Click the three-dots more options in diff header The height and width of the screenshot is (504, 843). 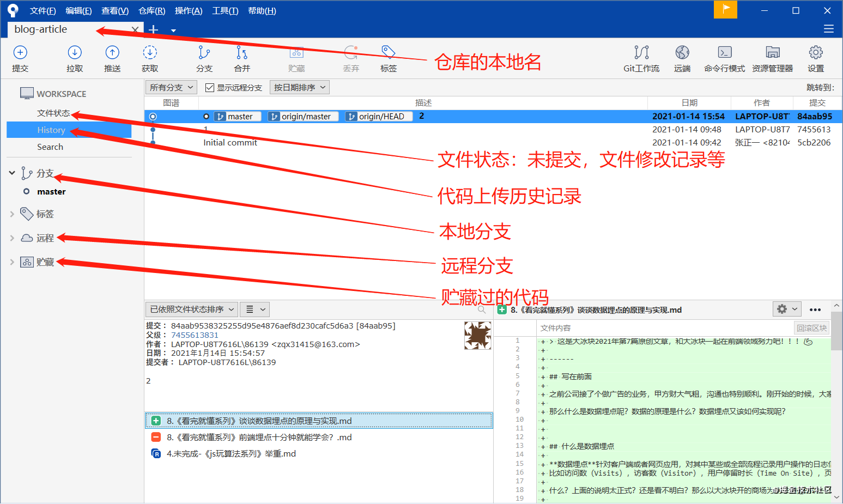pos(815,309)
